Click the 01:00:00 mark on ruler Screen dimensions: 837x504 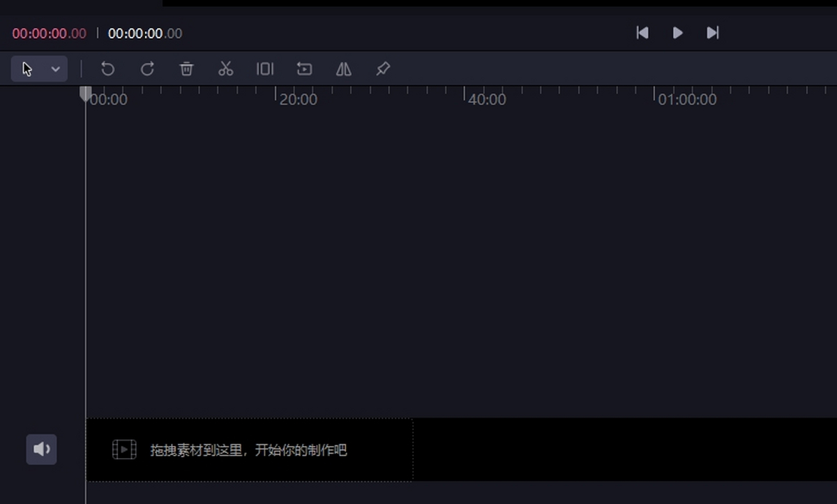(687, 100)
